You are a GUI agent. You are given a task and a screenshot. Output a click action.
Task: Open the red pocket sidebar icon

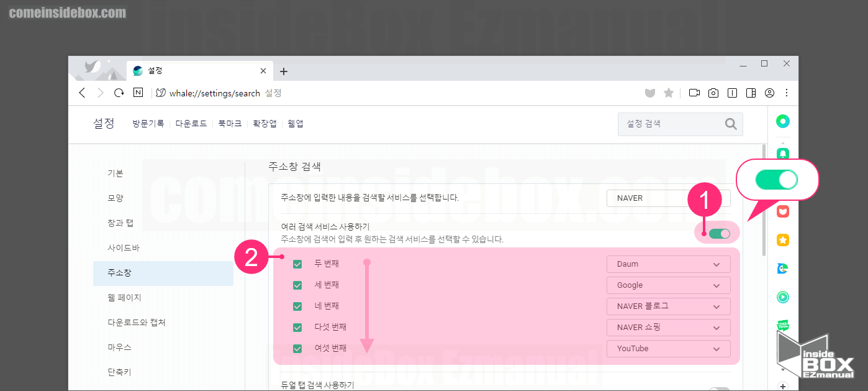coord(783,211)
